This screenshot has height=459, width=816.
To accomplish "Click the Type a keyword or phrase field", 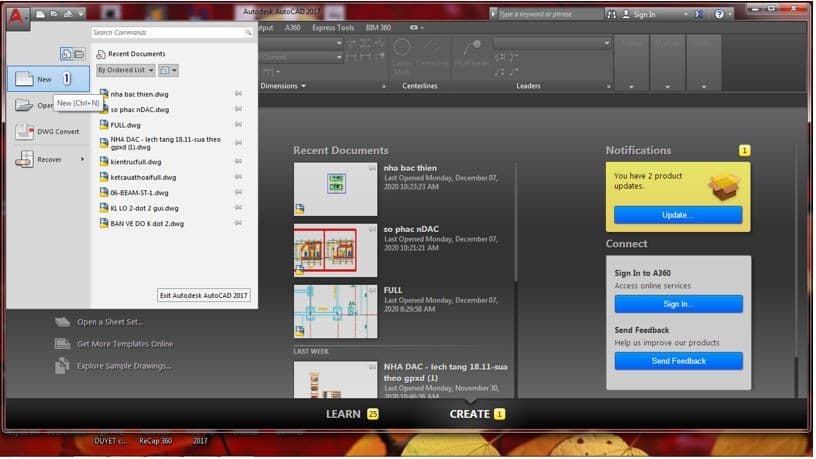I will 551,15.
